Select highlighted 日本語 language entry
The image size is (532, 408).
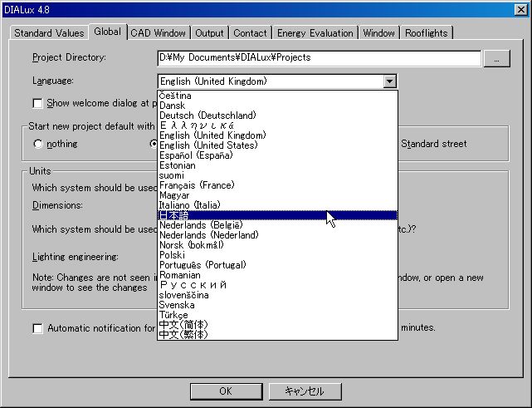tap(277, 215)
